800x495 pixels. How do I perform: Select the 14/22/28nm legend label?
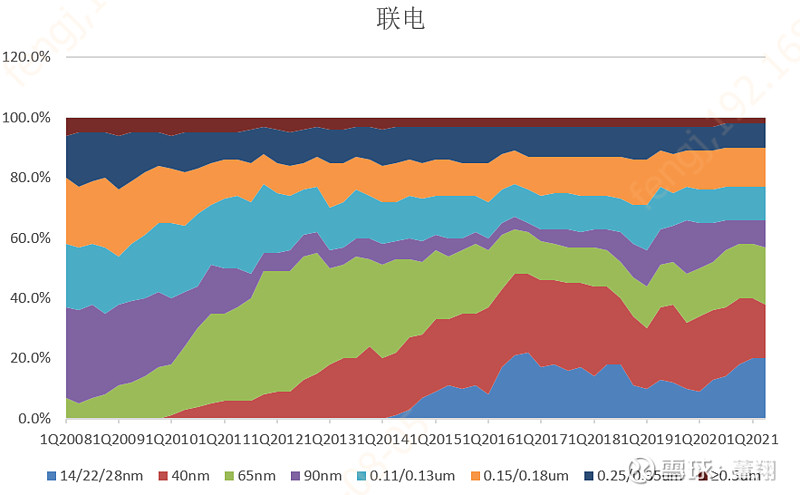coord(101,474)
